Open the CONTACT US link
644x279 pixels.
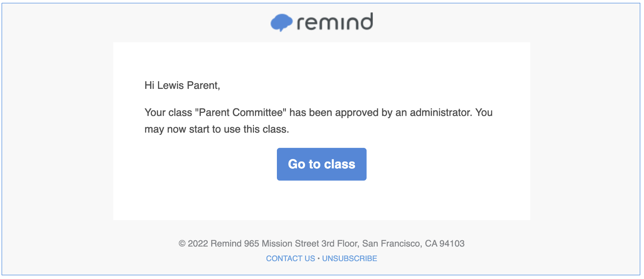pos(290,258)
